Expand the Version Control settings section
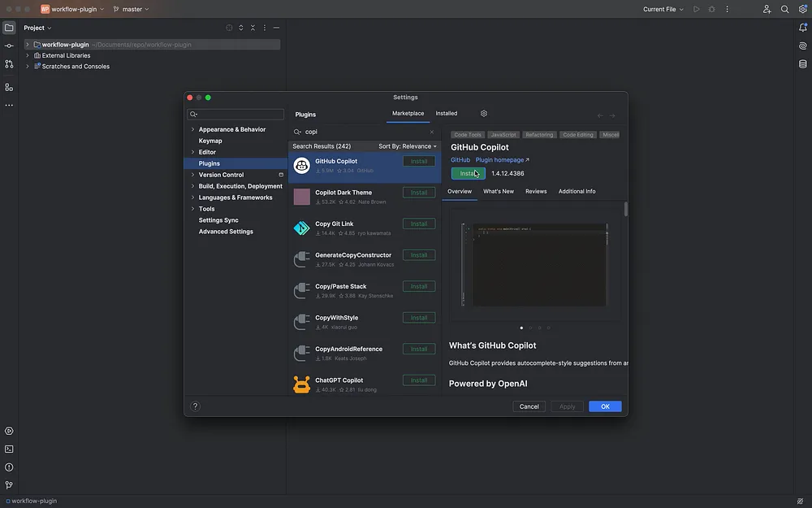This screenshot has width=812, height=508. pos(192,175)
